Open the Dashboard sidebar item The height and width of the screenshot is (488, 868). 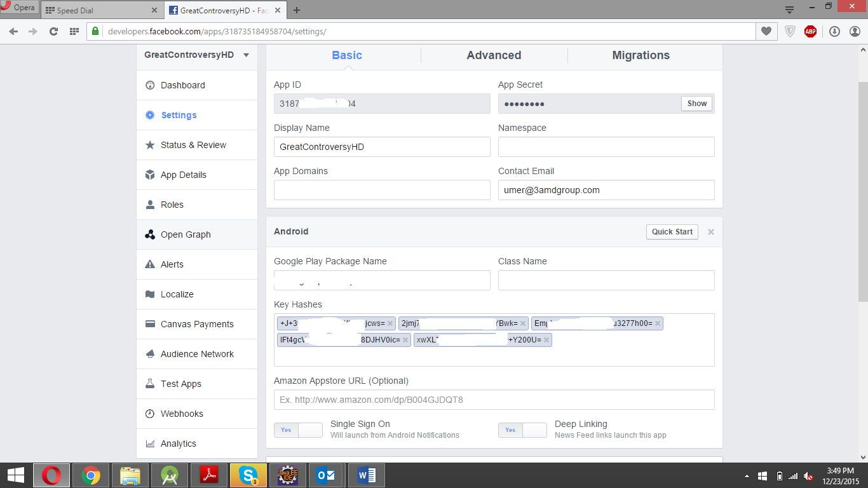pyautogui.click(x=197, y=85)
